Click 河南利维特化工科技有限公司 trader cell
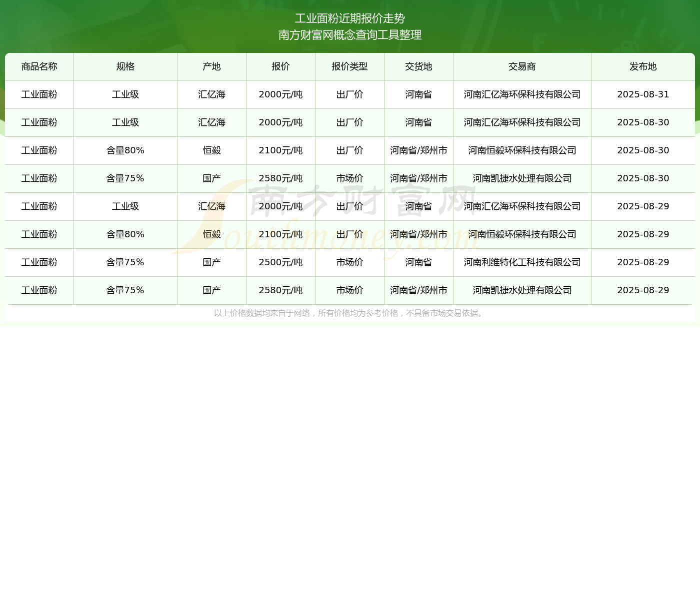This screenshot has width=700, height=602. (x=522, y=262)
